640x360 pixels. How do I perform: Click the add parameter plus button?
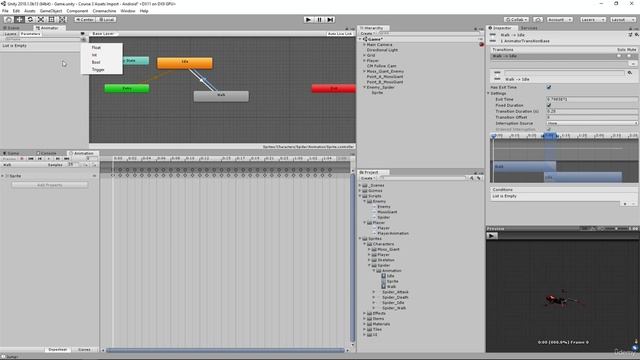84,40
